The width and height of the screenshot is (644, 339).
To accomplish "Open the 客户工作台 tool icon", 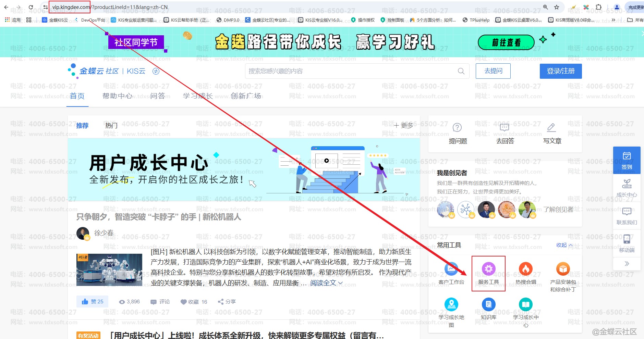I will [451, 269].
